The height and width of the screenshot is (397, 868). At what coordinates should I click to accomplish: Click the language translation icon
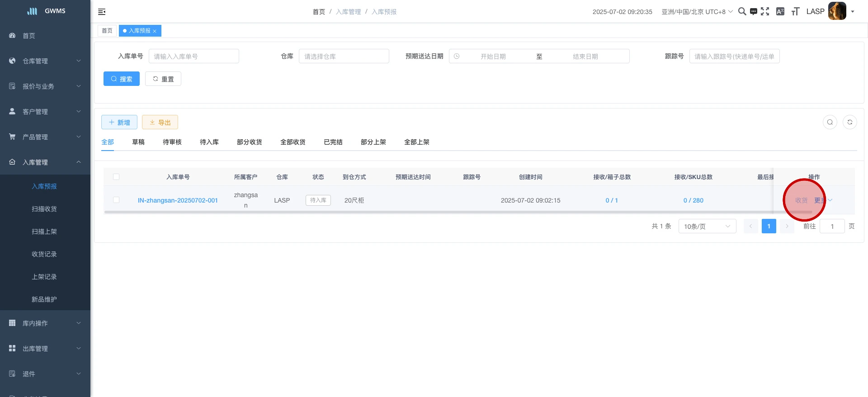point(780,11)
